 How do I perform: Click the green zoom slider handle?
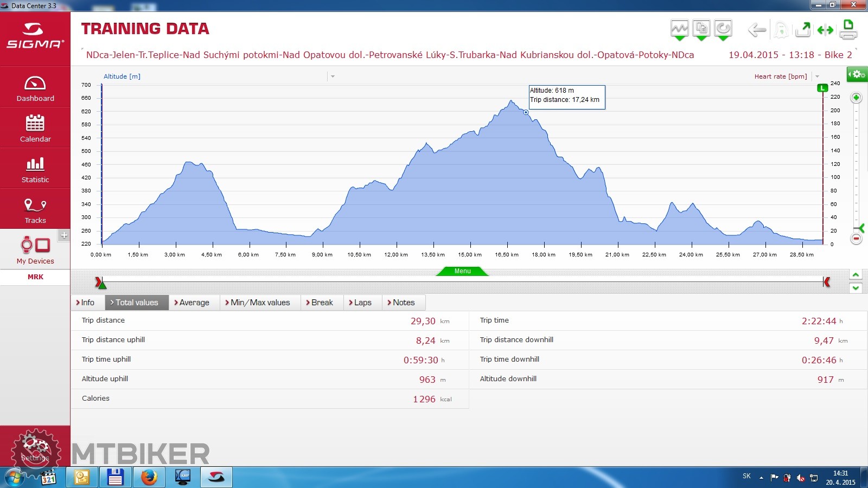[860, 228]
